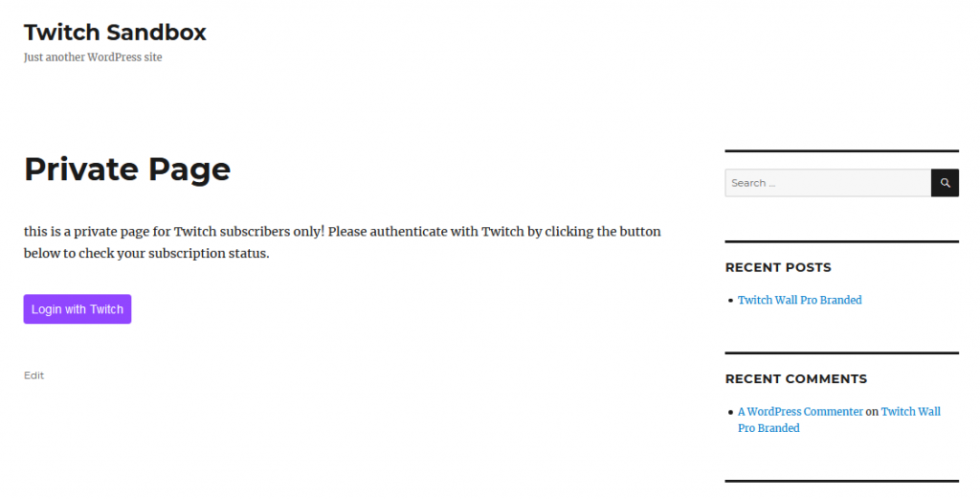This screenshot has height=499, width=980.
Task: Click the divider line below Recent Comments list
Action: (842, 481)
